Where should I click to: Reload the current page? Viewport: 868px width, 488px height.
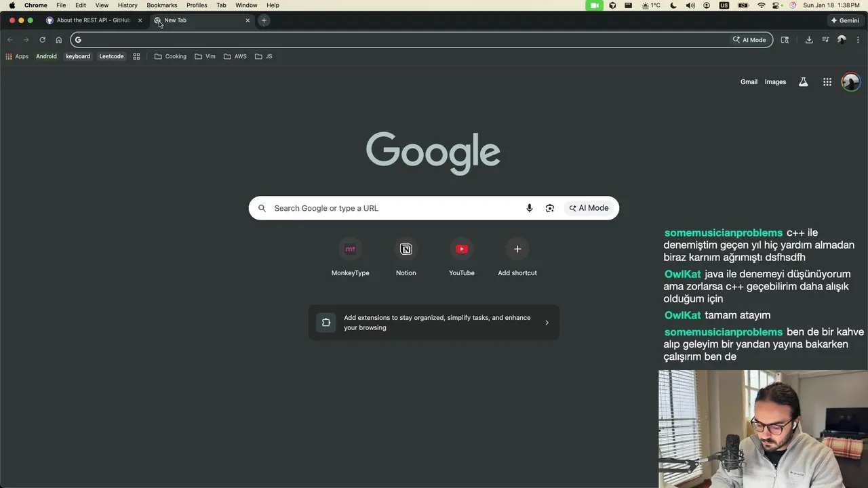[42, 40]
